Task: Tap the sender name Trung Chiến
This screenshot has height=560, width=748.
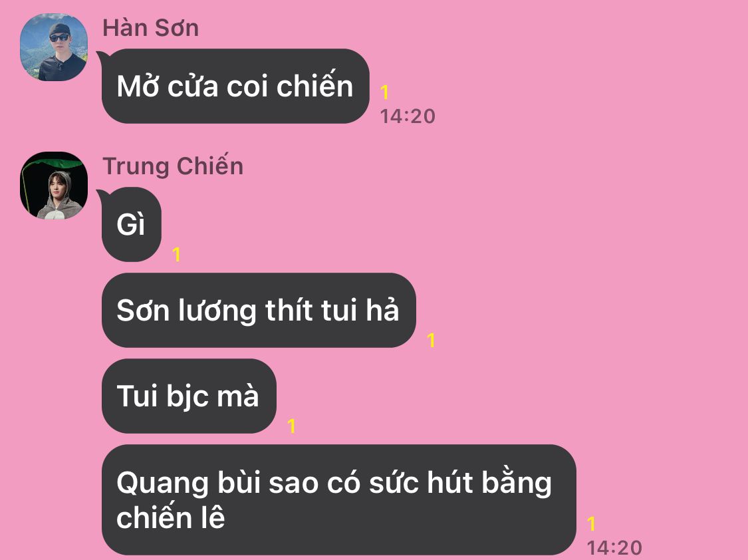Action: point(173,166)
